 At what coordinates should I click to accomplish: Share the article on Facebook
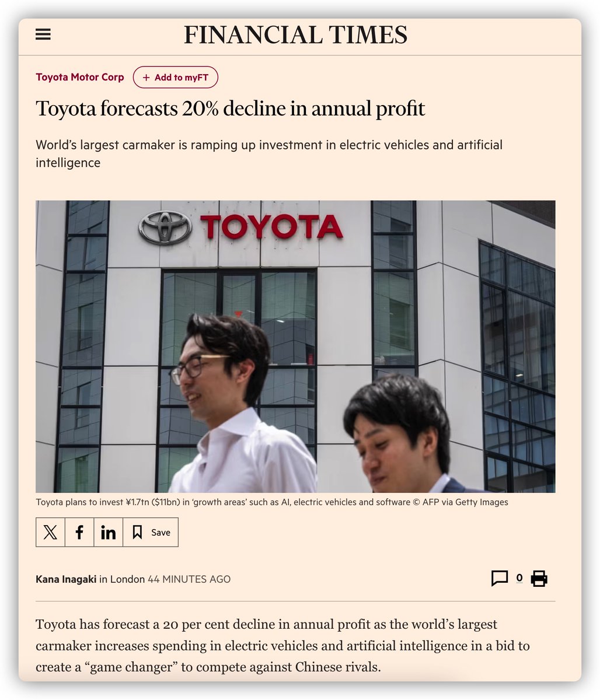pos(79,532)
